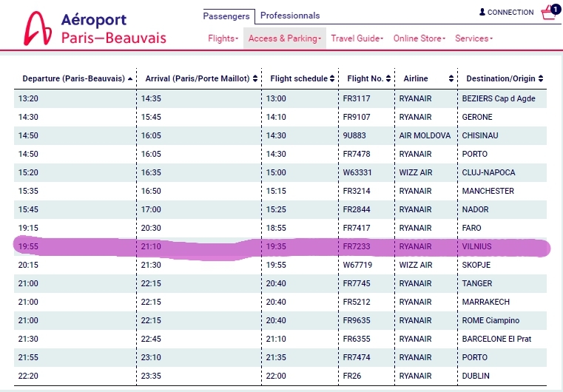The width and height of the screenshot is (563, 392).
Task: Open the Travel Guide dropdown
Action: pyautogui.click(x=357, y=38)
